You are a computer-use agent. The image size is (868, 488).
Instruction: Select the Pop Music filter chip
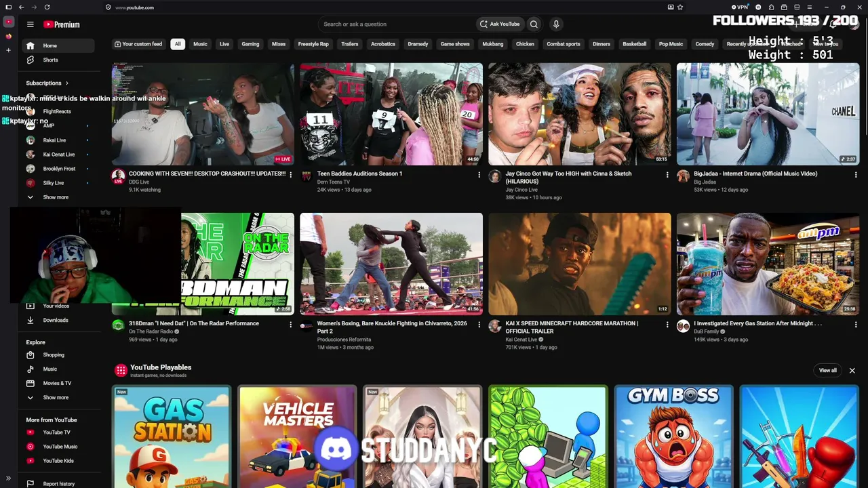(x=671, y=44)
